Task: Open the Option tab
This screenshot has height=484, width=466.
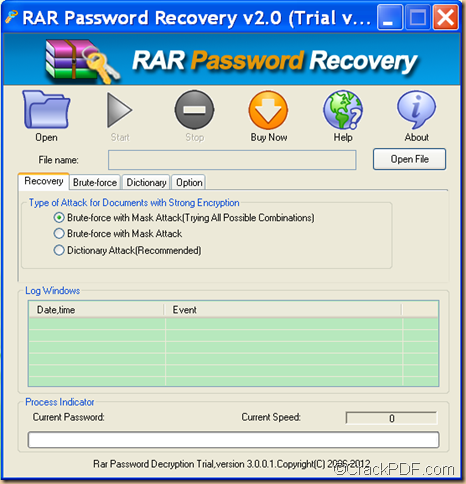Action: click(189, 183)
